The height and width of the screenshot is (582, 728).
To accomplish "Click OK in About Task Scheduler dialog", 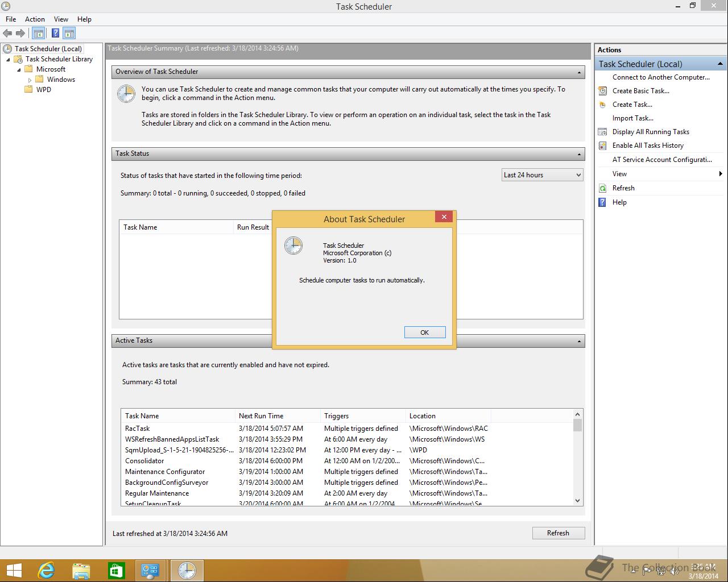I will [425, 332].
